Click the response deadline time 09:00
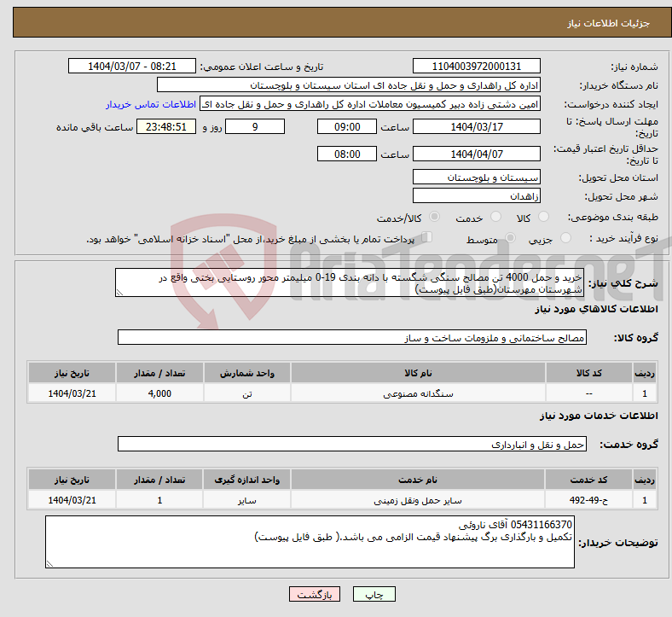 click(x=347, y=126)
